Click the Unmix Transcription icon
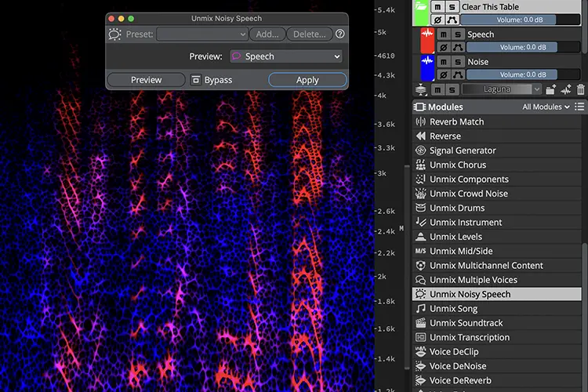This screenshot has width=588, height=392. coord(421,337)
